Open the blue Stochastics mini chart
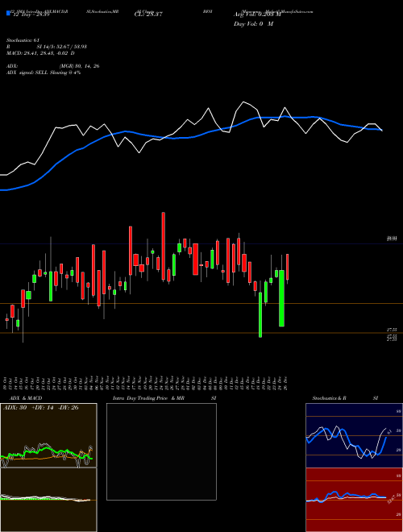This screenshot has height=532, width=403. 354,435
